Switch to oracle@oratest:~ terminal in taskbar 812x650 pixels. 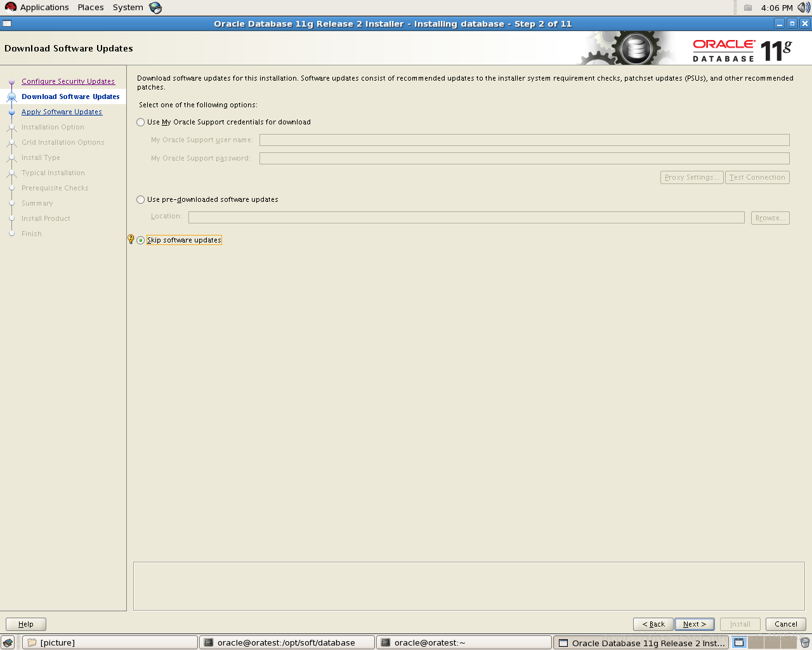click(464, 642)
